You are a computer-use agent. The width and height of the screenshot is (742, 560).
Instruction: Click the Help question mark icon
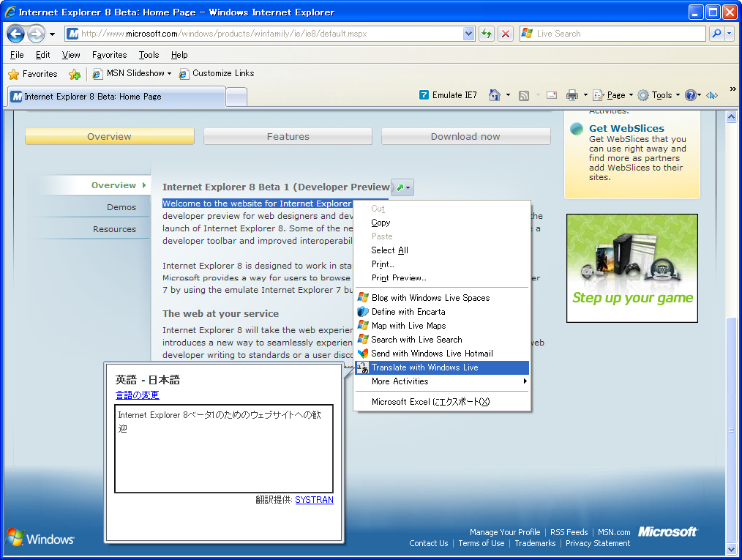(x=690, y=95)
